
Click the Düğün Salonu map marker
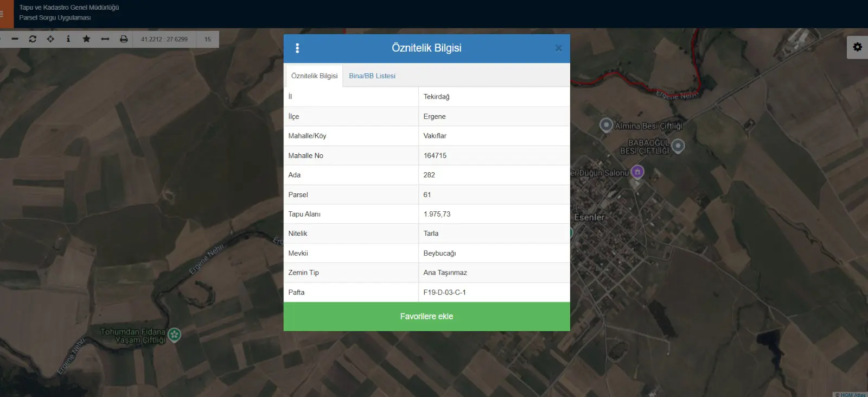(638, 172)
